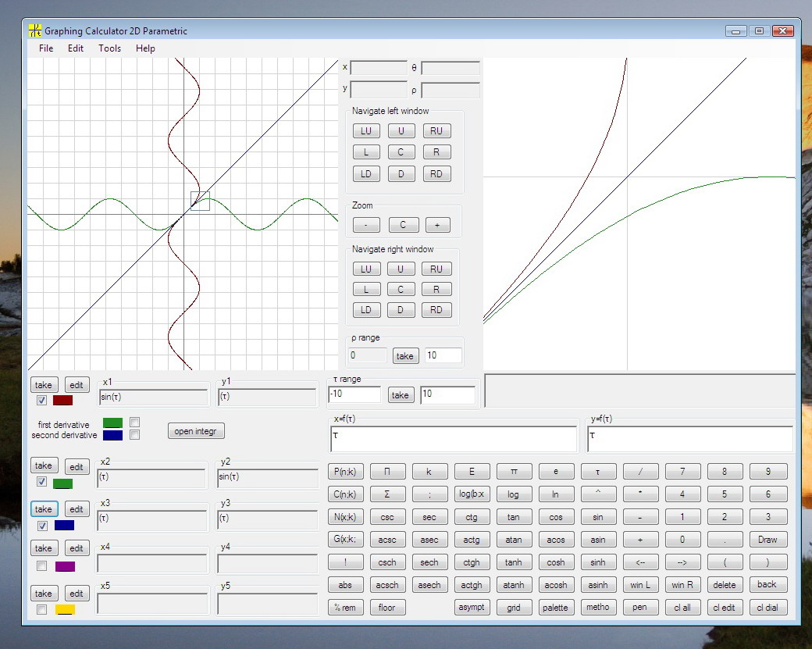812x649 pixels.
Task: Click the e constant key
Action: tap(556, 472)
